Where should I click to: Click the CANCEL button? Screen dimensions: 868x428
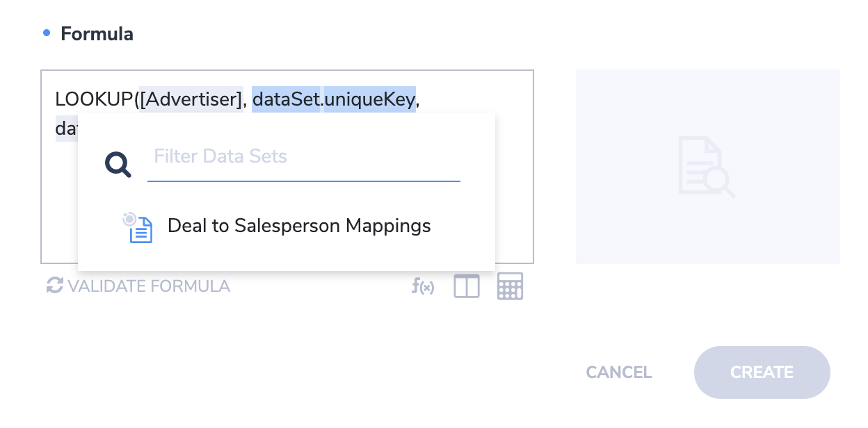tap(619, 372)
